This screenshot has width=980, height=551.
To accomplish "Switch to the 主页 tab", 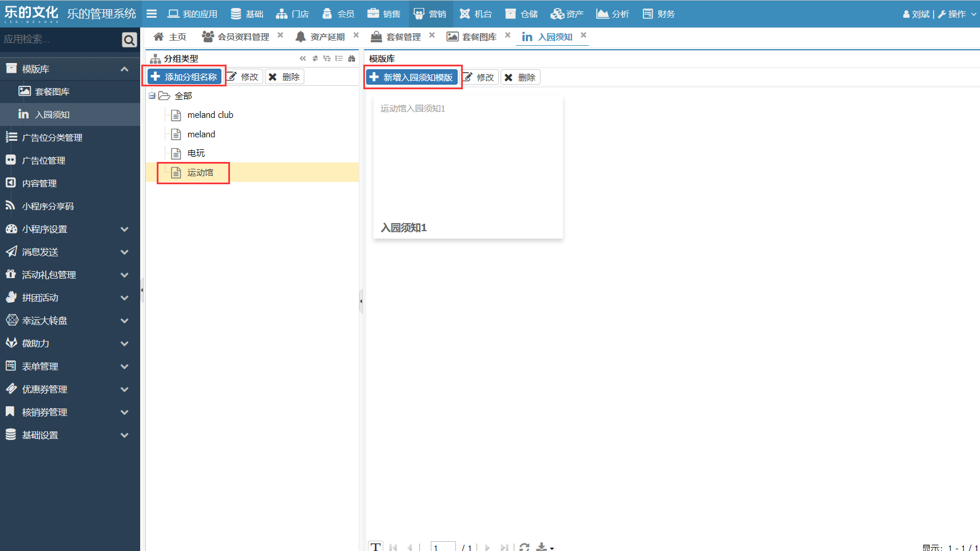I will pos(170,37).
